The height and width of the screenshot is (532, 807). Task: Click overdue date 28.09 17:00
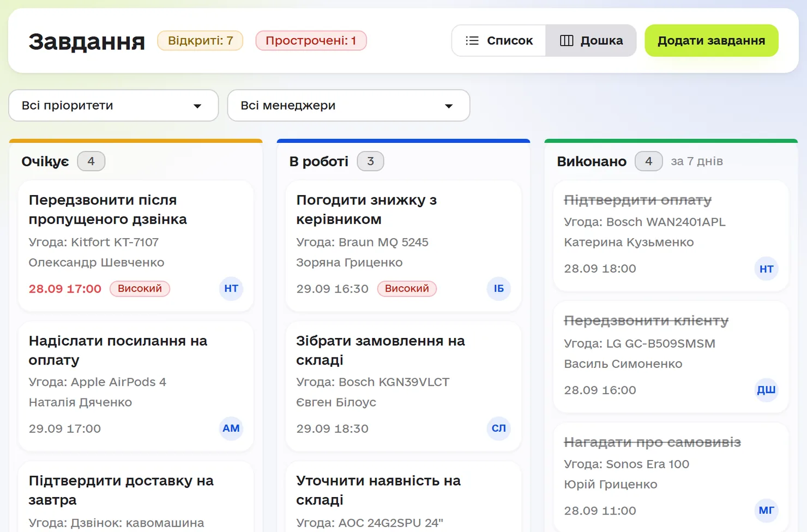click(65, 289)
